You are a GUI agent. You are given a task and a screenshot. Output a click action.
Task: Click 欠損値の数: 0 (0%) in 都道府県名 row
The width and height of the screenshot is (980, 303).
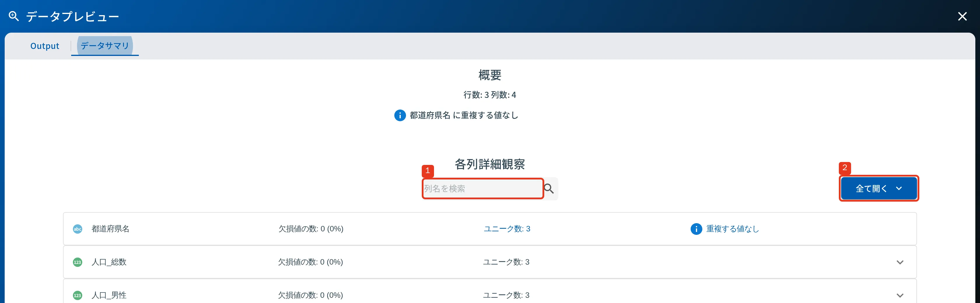tap(311, 229)
